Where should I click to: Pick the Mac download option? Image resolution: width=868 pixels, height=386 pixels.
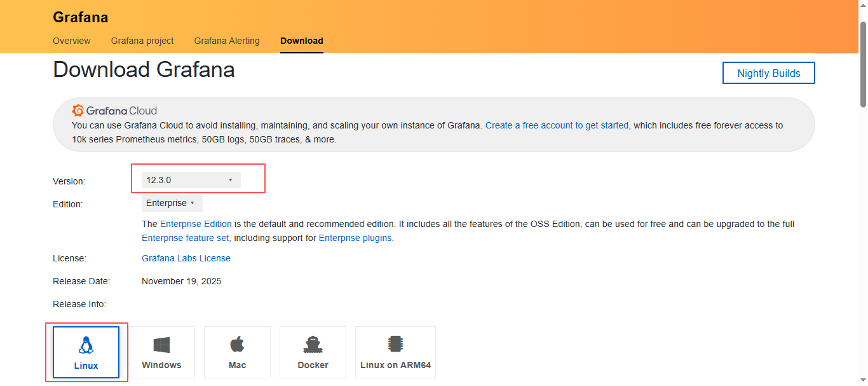point(237,352)
